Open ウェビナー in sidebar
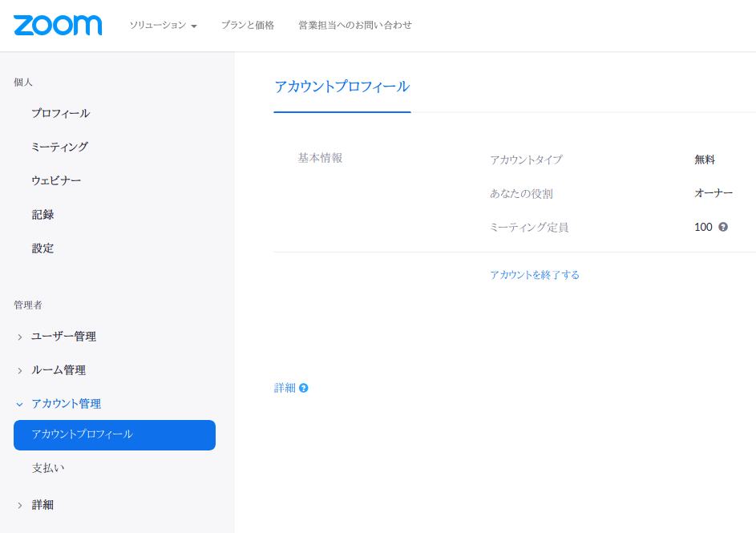 tap(56, 180)
